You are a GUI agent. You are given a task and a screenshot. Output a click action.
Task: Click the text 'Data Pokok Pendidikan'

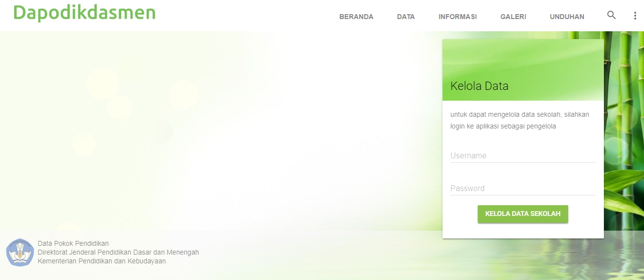pos(73,243)
